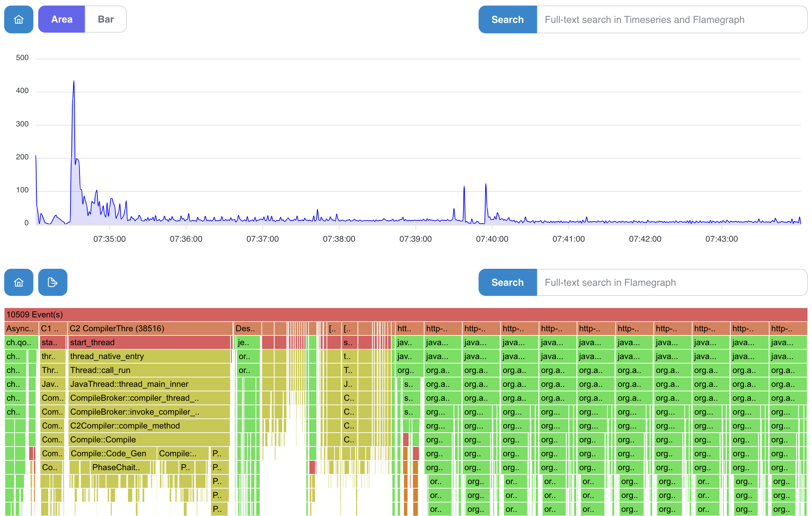The image size is (812, 516).
Task: Click the Compile::Code_Gen frame
Action: point(113,453)
